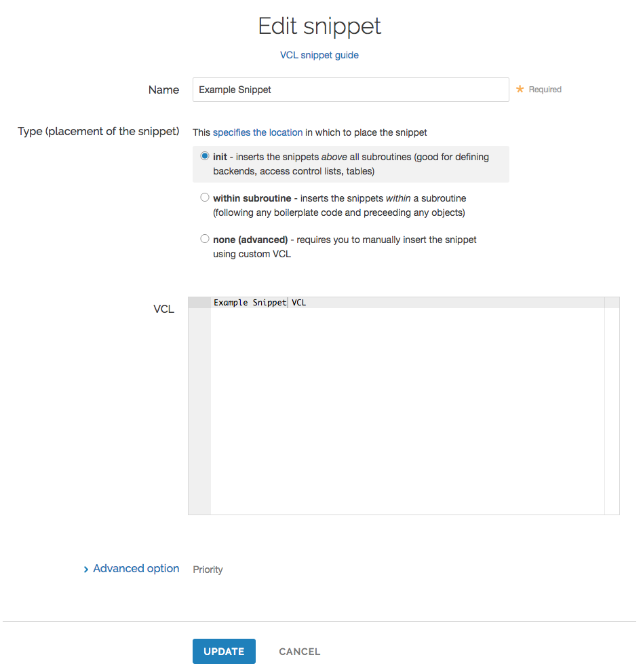643x672 pixels.
Task: Click the Name input field
Action: click(x=350, y=90)
